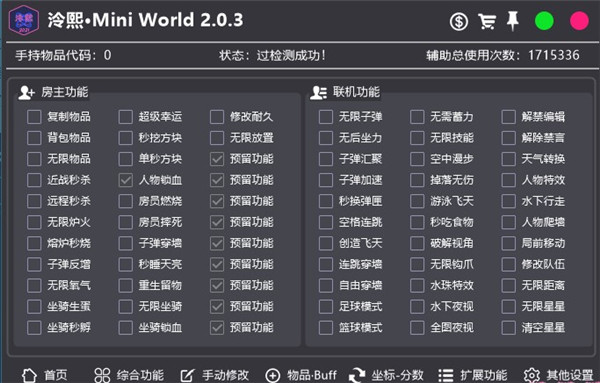Open the 首页 home tab
Screen dimensions: 600x383
(x=45, y=375)
